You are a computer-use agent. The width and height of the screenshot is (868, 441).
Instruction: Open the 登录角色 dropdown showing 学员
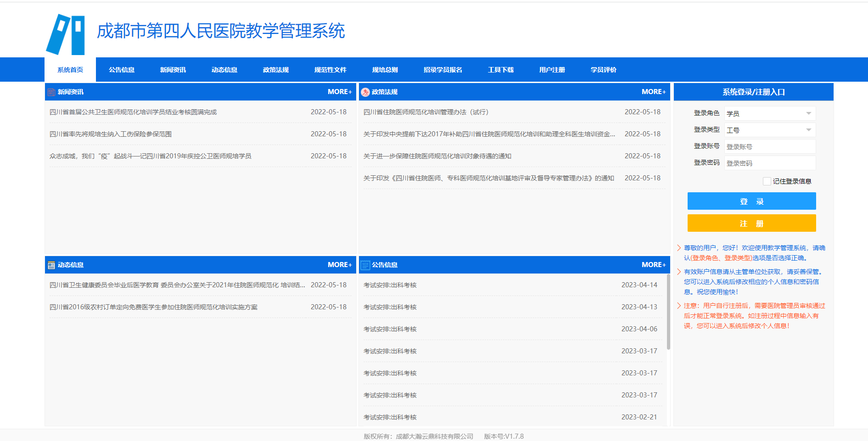pyautogui.click(x=770, y=113)
